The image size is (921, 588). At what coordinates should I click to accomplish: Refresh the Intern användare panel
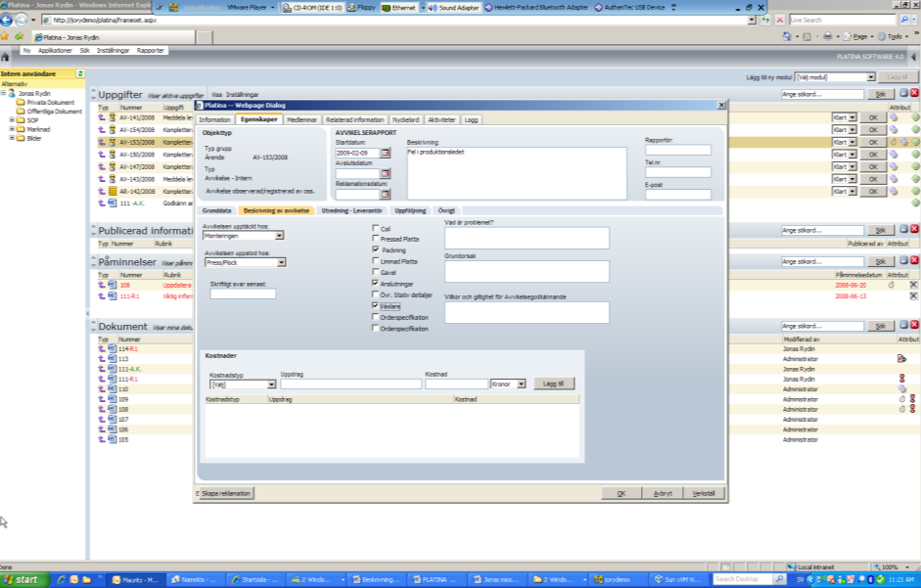(x=80, y=73)
